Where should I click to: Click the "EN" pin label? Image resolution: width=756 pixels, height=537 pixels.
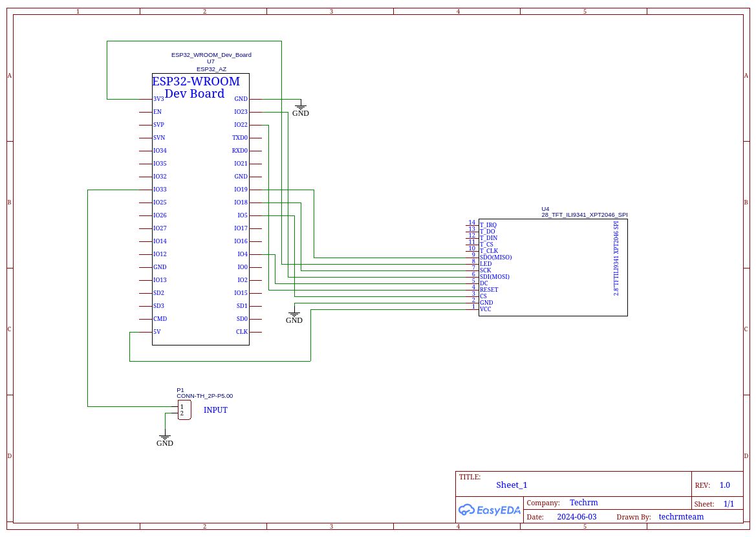click(x=157, y=112)
